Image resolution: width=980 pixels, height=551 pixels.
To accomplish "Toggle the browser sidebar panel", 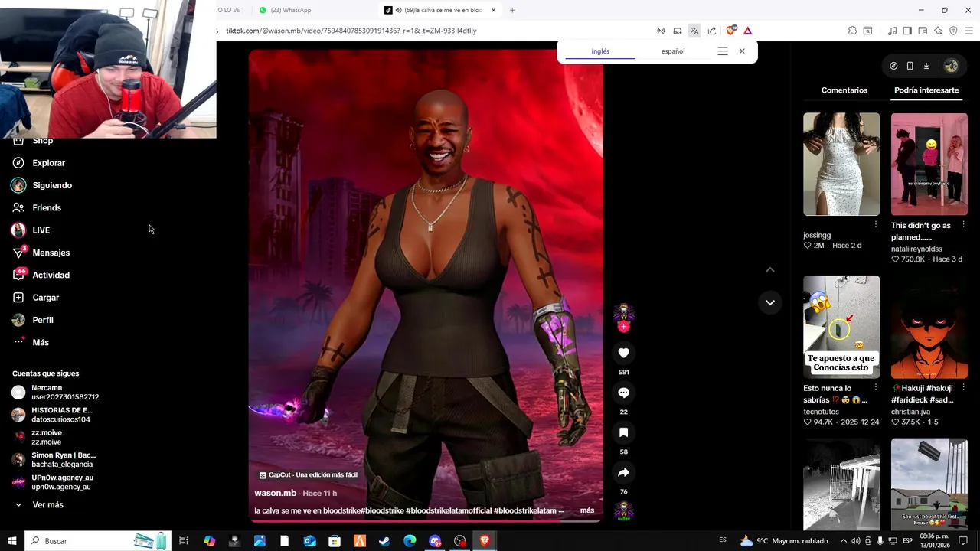I will coord(907,31).
